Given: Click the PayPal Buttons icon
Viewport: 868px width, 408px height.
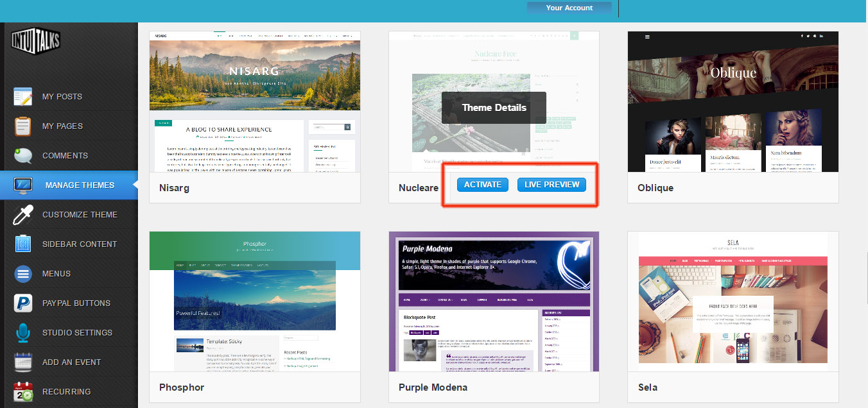Looking at the screenshot, I should (x=23, y=303).
